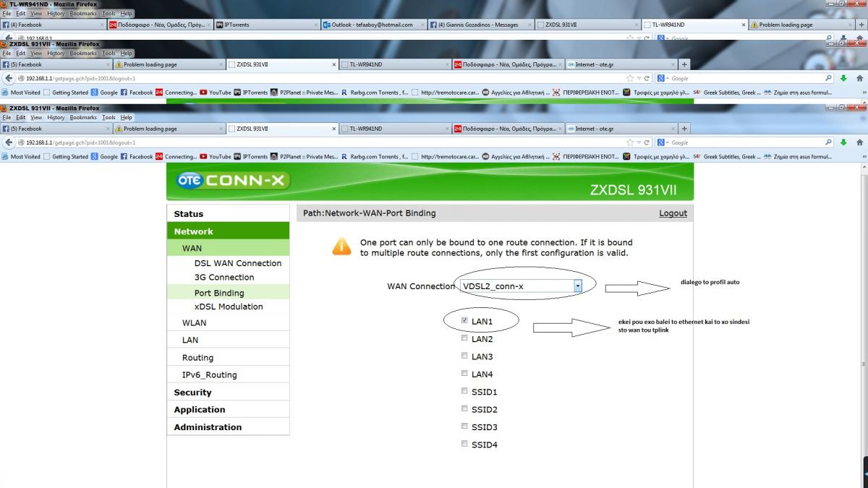Log out via the Logout link
Screen dimensions: 868x488
pyautogui.click(x=673, y=213)
